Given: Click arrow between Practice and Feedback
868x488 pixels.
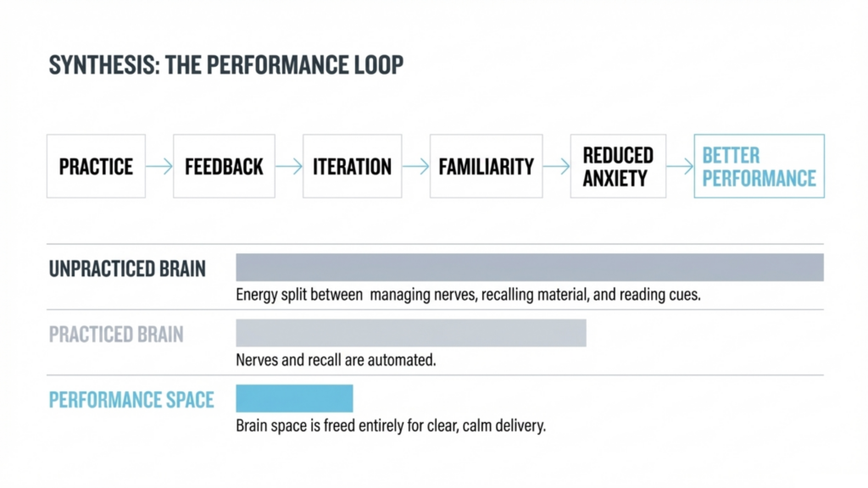Looking at the screenshot, I should [x=159, y=166].
